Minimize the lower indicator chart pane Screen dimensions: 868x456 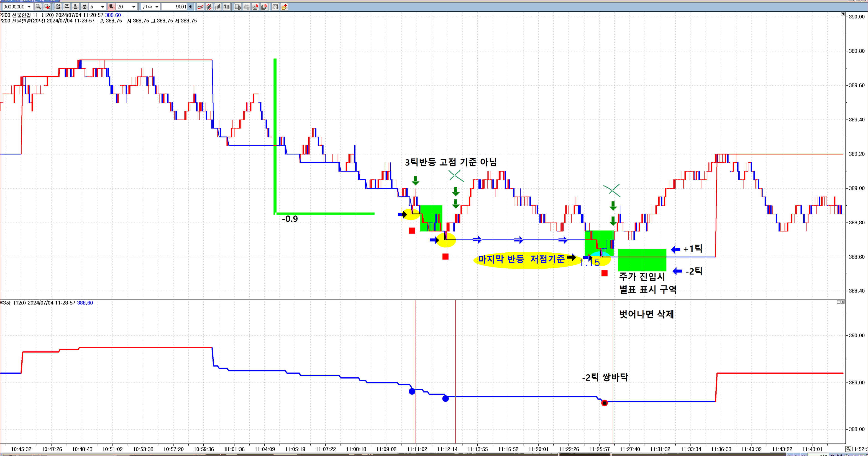(839, 302)
